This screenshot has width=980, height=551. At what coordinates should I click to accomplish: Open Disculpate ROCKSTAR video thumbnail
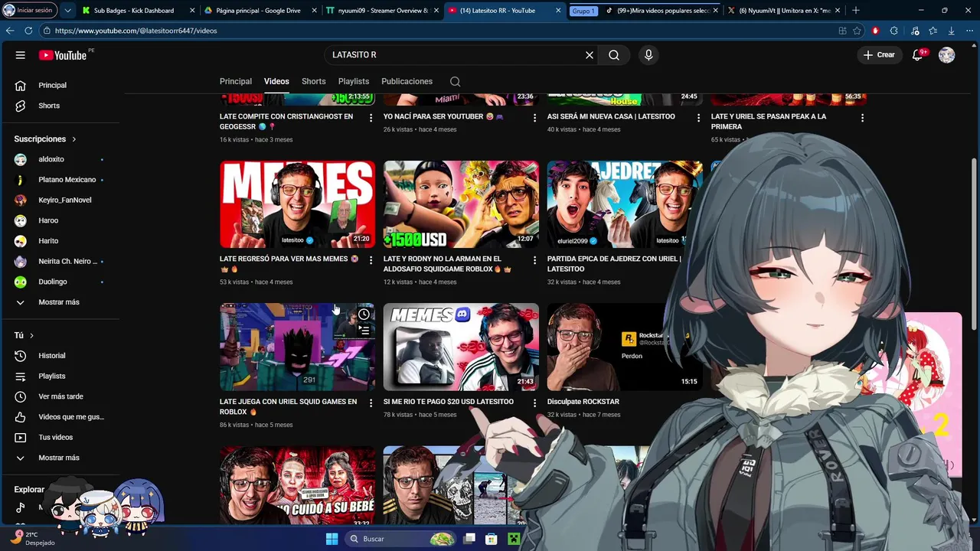tap(625, 347)
